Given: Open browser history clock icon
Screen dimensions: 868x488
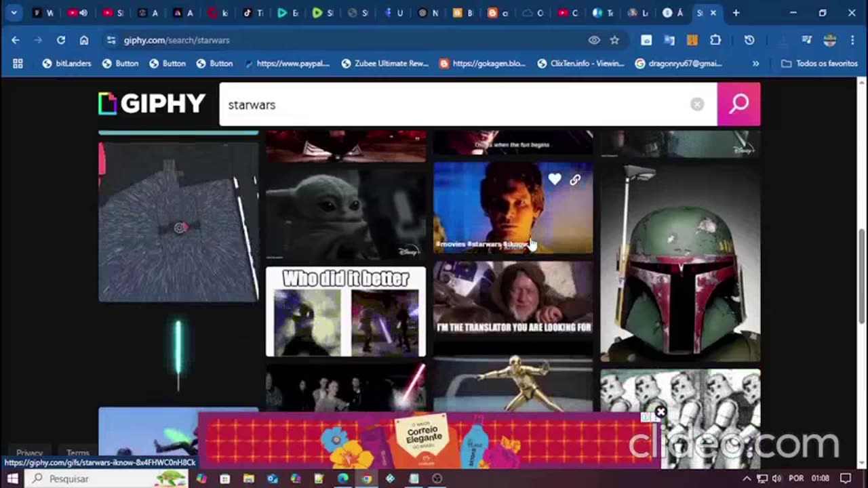Looking at the screenshot, I should (749, 40).
